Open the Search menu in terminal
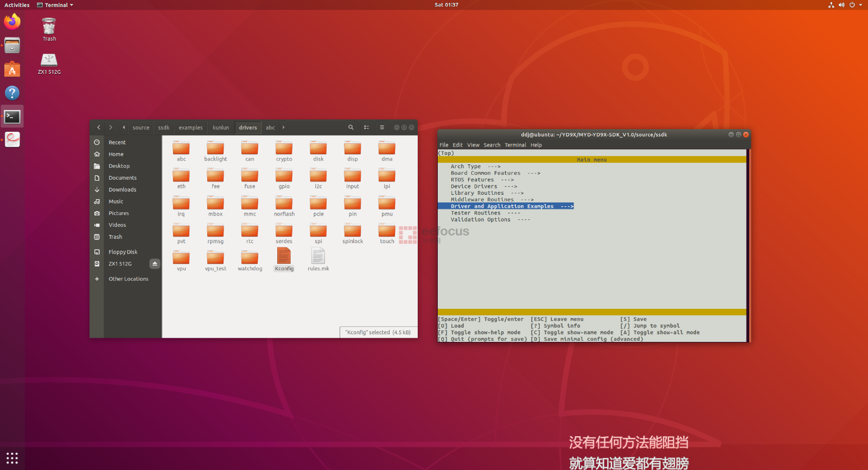 tap(492, 145)
